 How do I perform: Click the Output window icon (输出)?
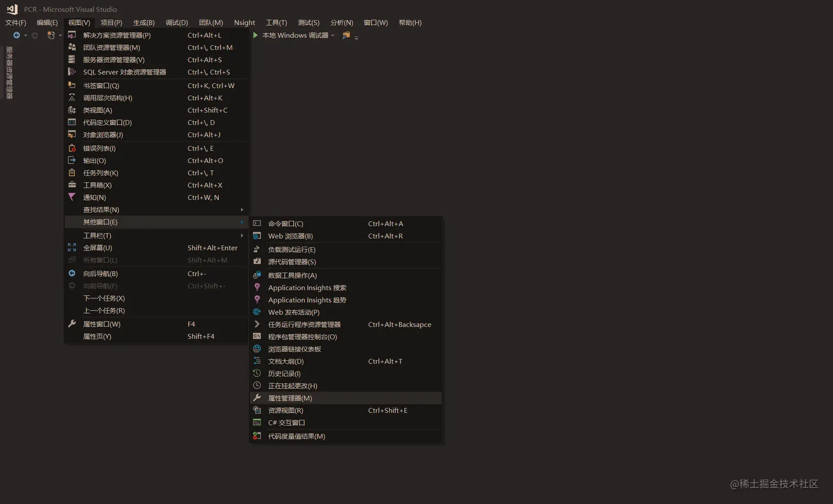tap(72, 160)
